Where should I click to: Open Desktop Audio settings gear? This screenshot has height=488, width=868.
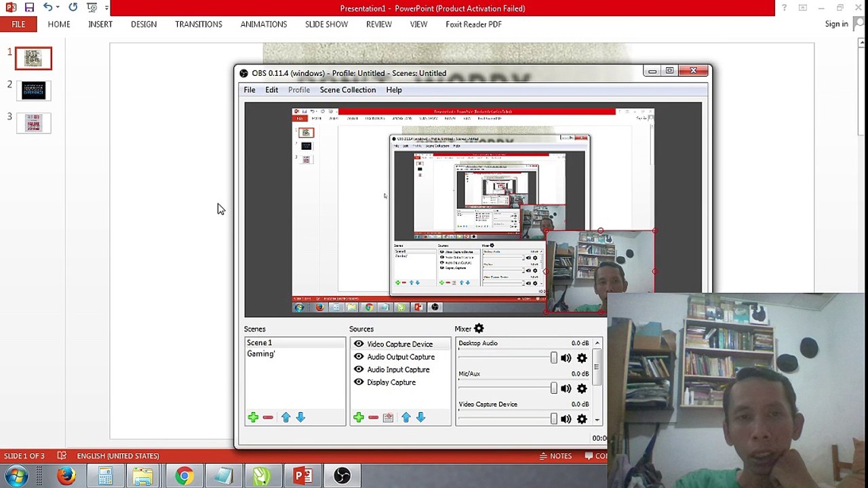[582, 358]
